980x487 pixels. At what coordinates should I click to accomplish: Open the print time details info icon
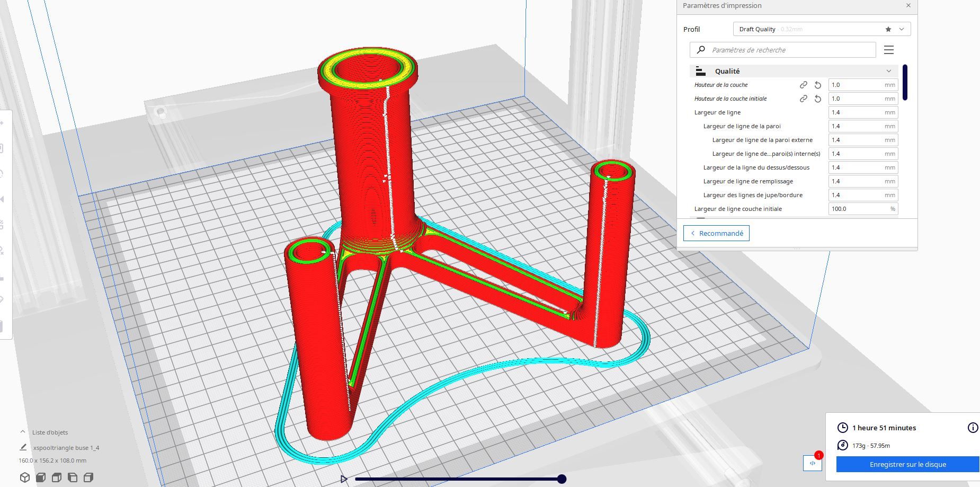click(973, 428)
